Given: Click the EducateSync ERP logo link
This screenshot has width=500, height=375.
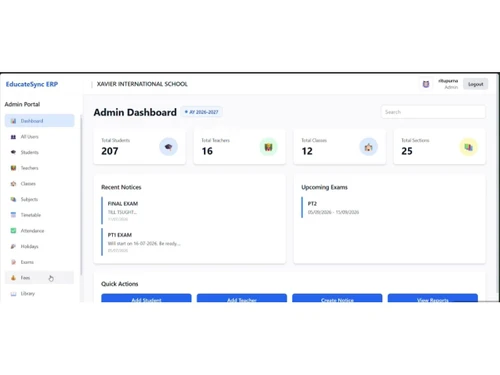Looking at the screenshot, I should point(32,84).
